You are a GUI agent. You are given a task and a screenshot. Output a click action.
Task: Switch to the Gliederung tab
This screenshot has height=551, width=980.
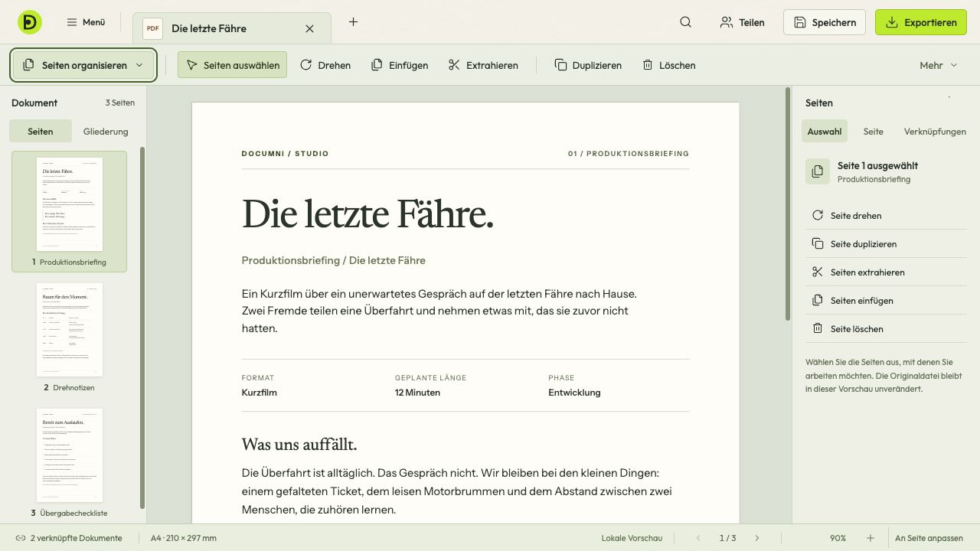pyautogui.click(x=106, y=131)
